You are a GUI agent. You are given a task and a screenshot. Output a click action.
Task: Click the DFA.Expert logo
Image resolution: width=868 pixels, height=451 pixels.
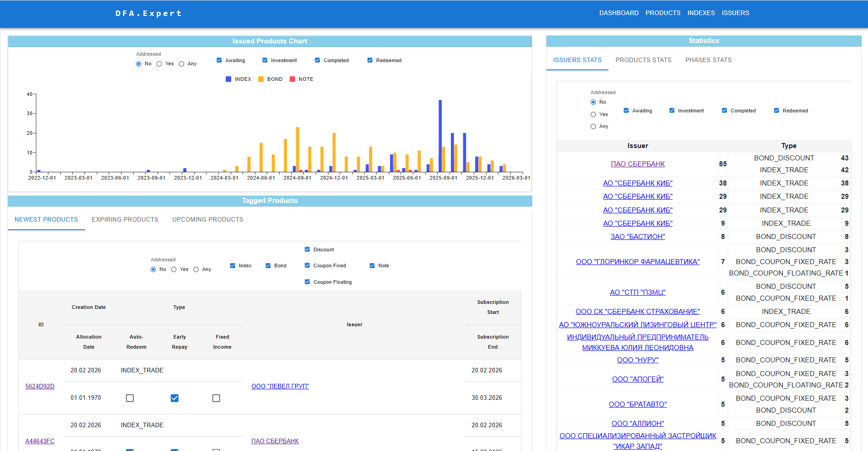148,13
